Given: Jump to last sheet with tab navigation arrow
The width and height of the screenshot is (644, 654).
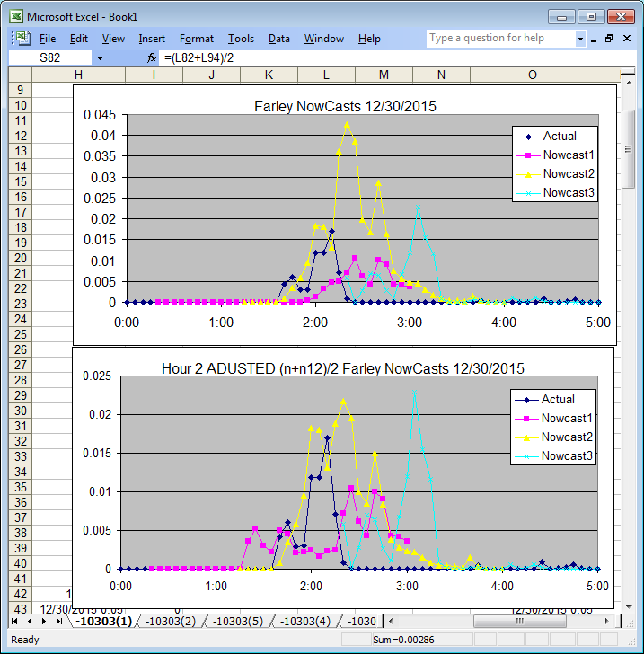Looking at the screenshot, I should point(59,622).
